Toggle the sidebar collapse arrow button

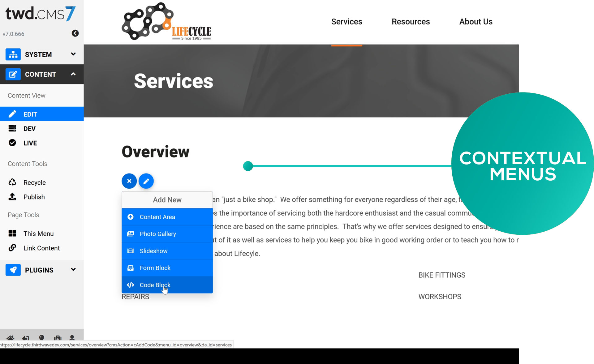coord(75,33)
